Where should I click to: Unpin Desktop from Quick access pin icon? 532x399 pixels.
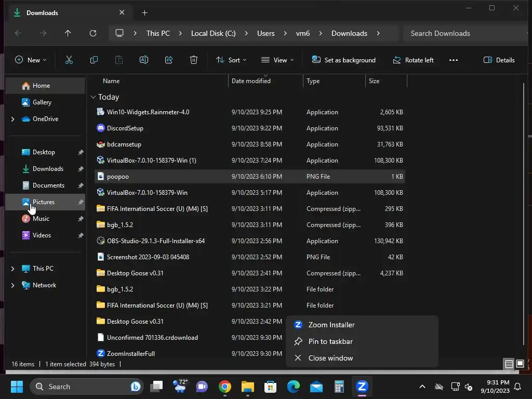tap(81, 152)
